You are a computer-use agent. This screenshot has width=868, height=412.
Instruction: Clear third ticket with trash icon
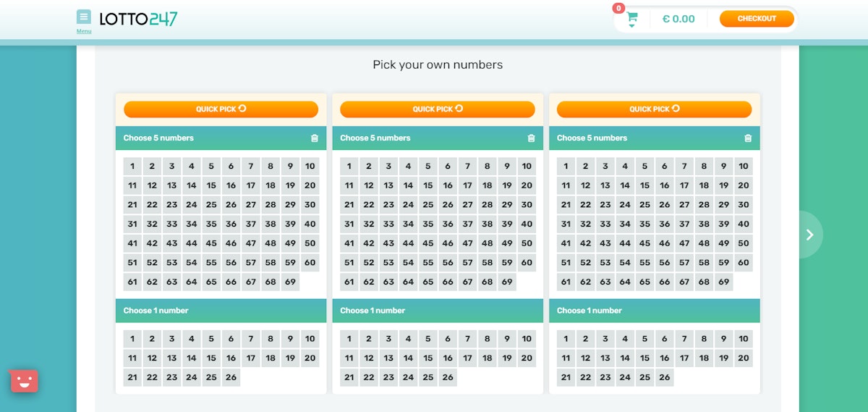[748, 138]
